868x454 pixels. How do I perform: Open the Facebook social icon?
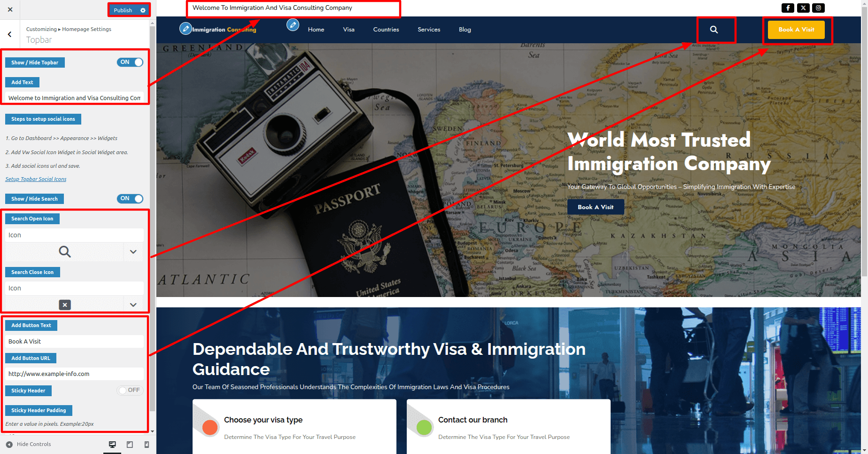[788, 8]
